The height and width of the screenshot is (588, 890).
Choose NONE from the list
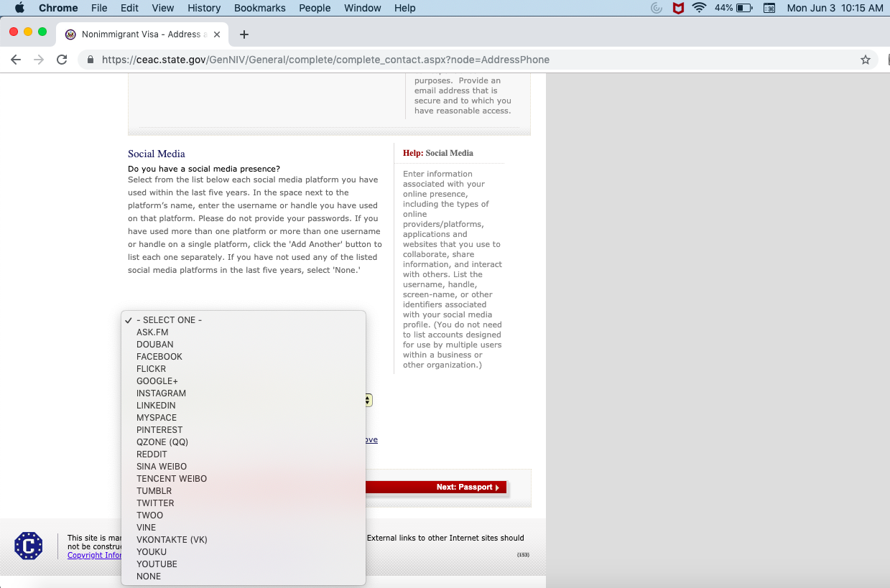click(244, 577)
